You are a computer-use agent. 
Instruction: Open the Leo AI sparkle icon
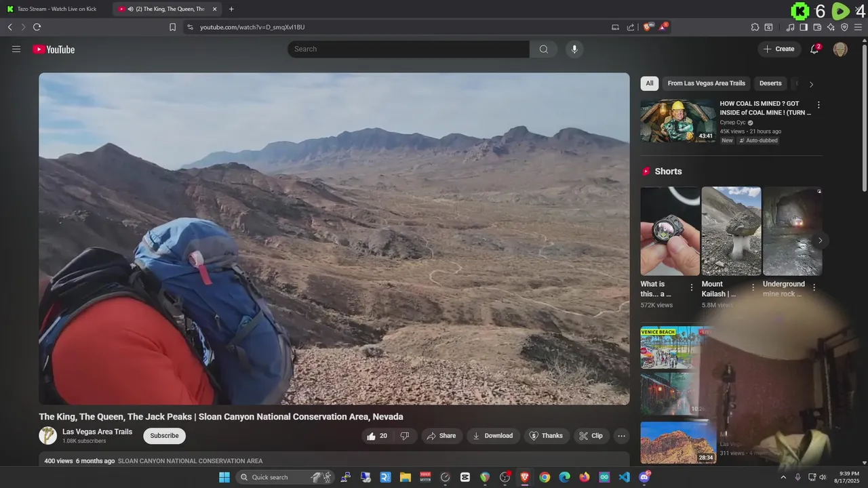[831, 27]
